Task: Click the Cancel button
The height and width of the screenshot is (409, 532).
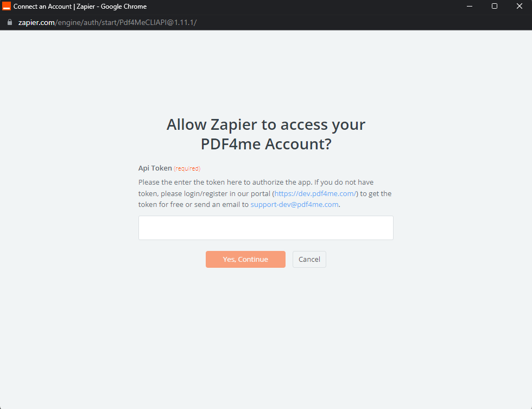Action: click(x=309, y=259)
